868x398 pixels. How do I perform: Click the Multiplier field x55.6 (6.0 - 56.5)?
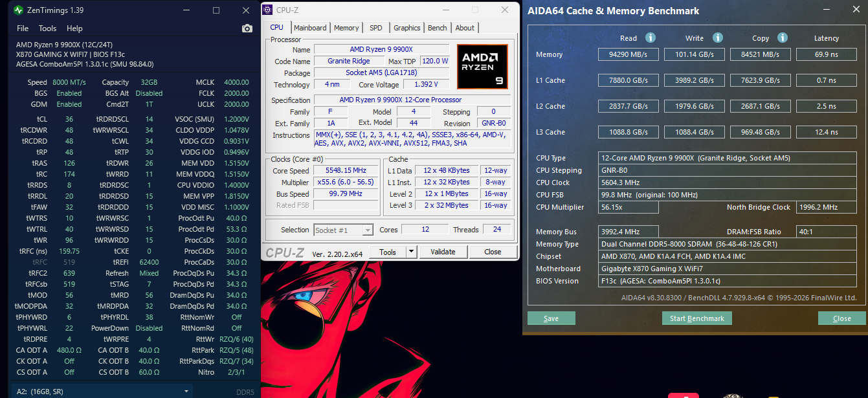pos(346,182)
